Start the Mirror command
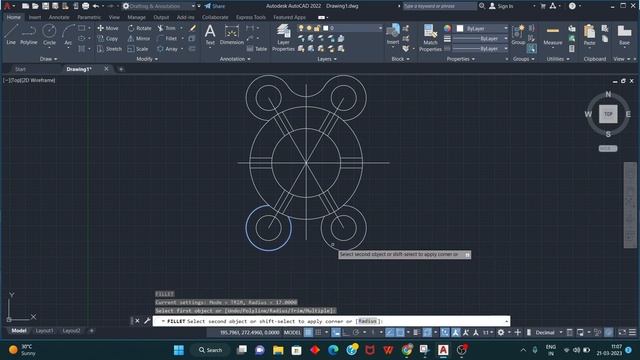The height and width of the screenshot is (360, 640). click(139, 38)
